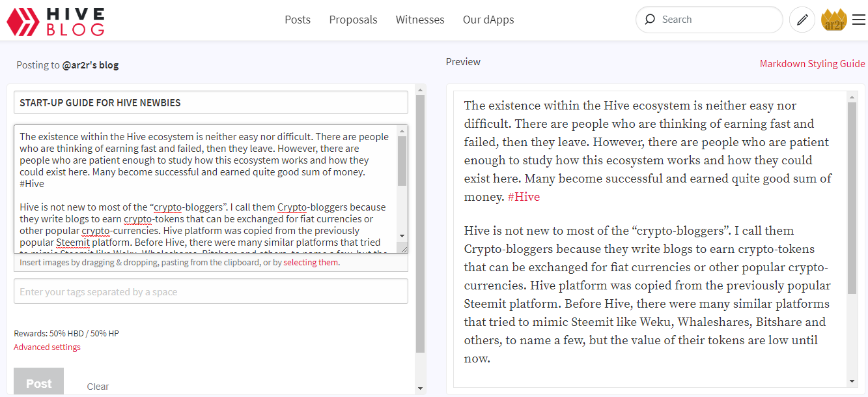Click the magnifier search icon
The width and height of the screenshot is (868, 397).
650,20
